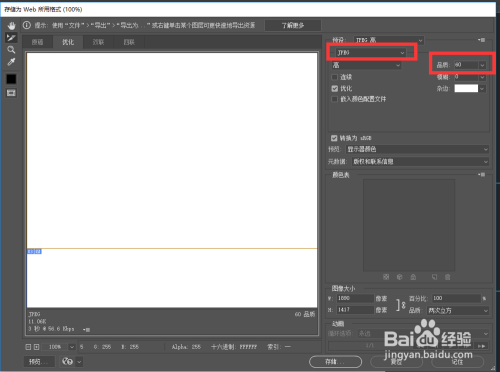Click the 百分比 percent field
Image resolution: width=500 pixels, height=372 pixels.
456,298
